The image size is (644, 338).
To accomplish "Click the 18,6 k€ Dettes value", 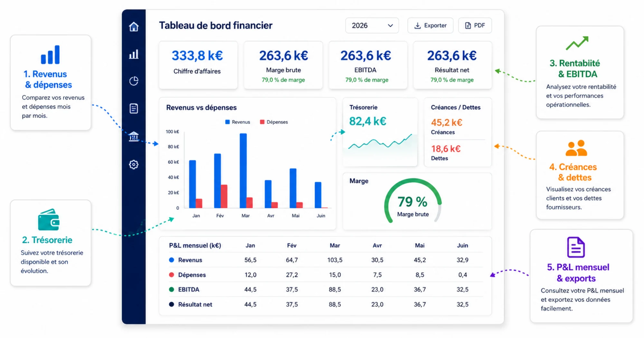I will click(x=446, y=149).
